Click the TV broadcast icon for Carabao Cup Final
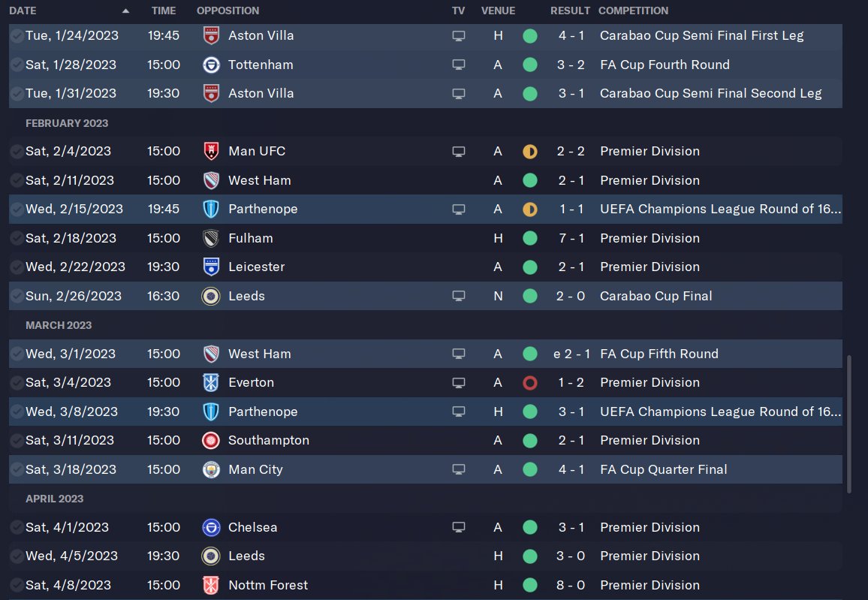 point(458,296)
